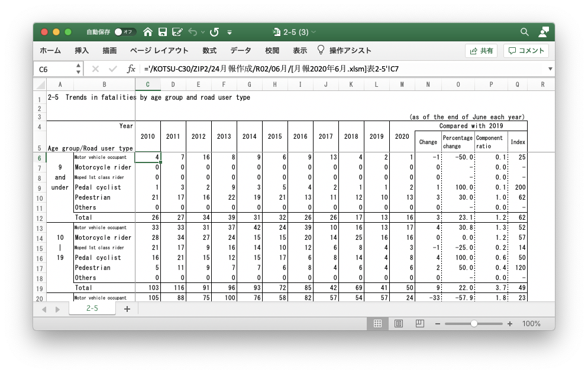Open the 描画 ribbon tab

click(x=109, y=51)
